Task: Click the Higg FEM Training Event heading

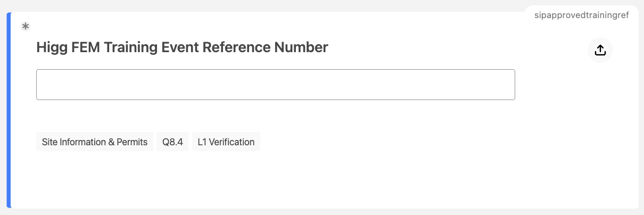Action: 182,47
